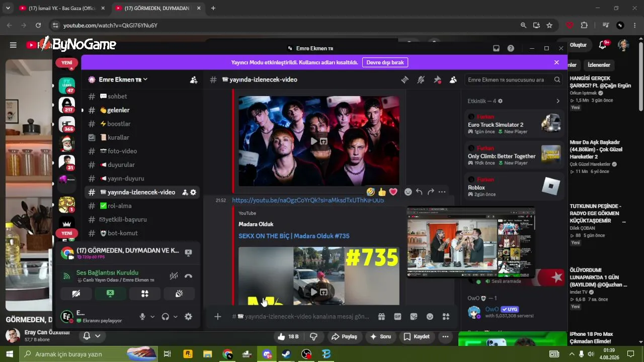644x362 pixels.
Task: Dismiss the streamer mode banner
Action: (556, 62)
